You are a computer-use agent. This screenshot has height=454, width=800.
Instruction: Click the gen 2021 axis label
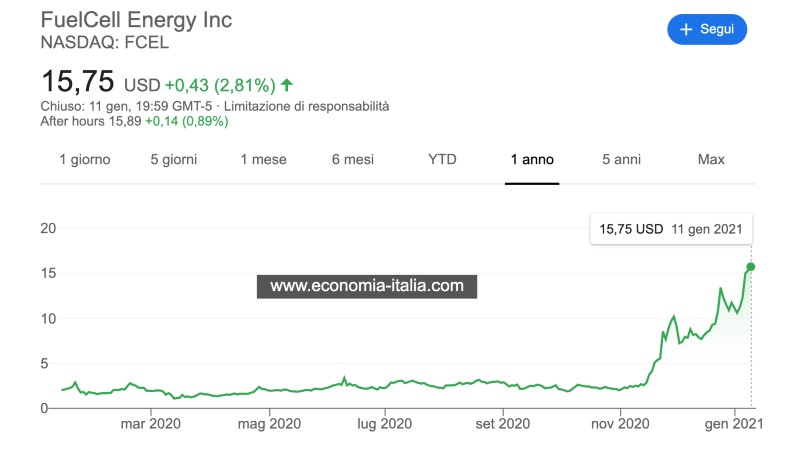click(734, 423)
